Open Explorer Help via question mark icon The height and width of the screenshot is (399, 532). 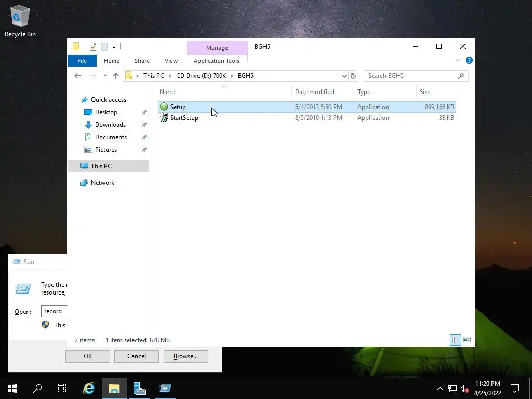469,60
